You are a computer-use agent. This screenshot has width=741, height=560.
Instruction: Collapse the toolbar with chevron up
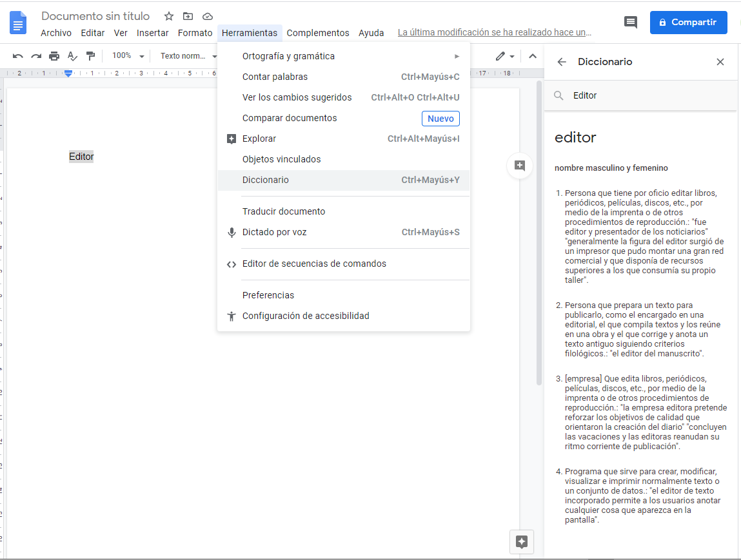(x=533, y=56)
